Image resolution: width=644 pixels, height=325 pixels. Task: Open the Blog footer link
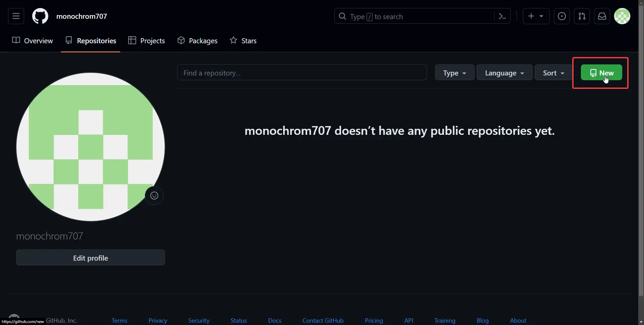tap(482, 320)
